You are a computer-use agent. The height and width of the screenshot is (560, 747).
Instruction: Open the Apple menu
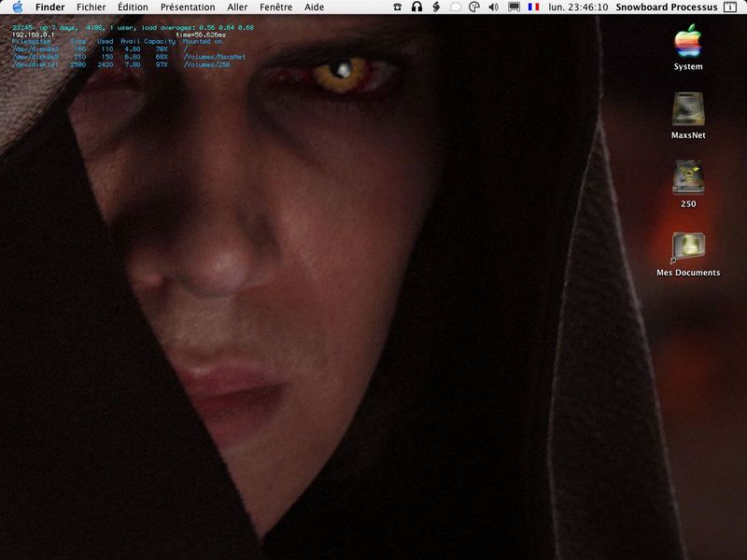[18, 7]
